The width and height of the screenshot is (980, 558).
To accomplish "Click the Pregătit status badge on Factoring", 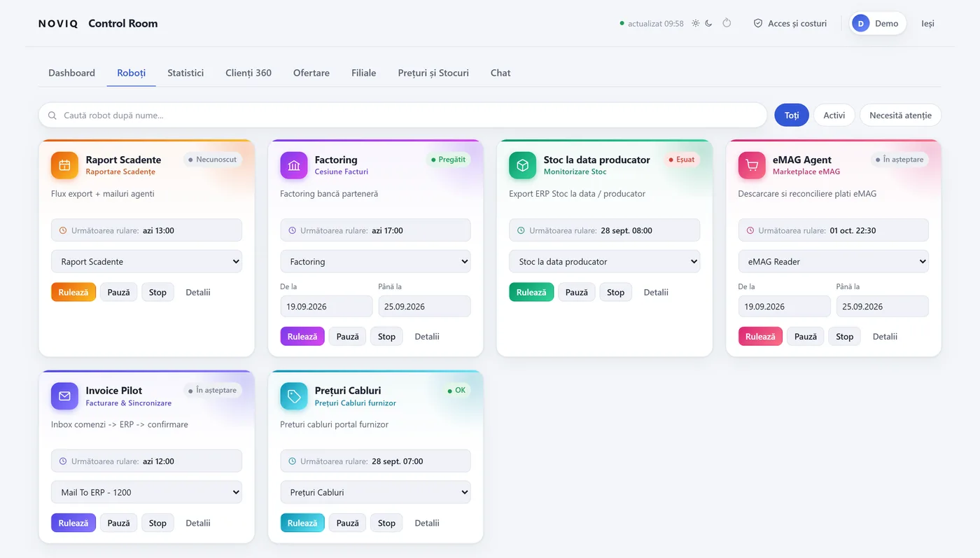I will coord(448,160).
